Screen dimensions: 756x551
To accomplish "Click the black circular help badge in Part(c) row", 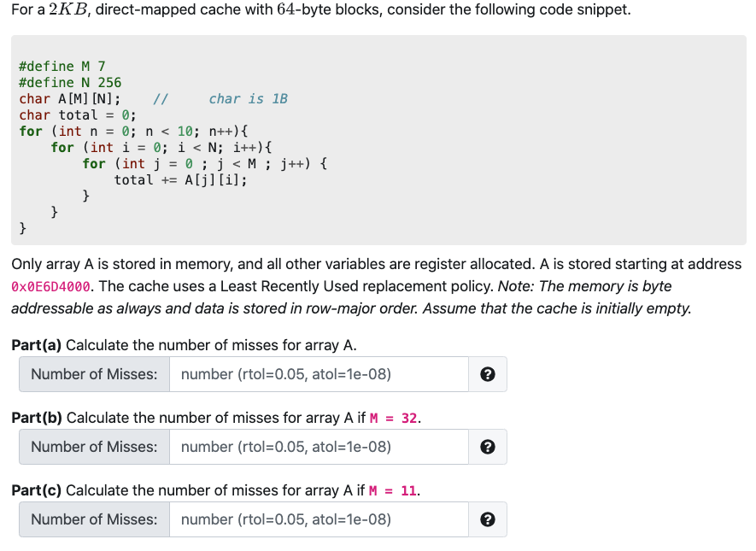I will [x=487, y=519].
